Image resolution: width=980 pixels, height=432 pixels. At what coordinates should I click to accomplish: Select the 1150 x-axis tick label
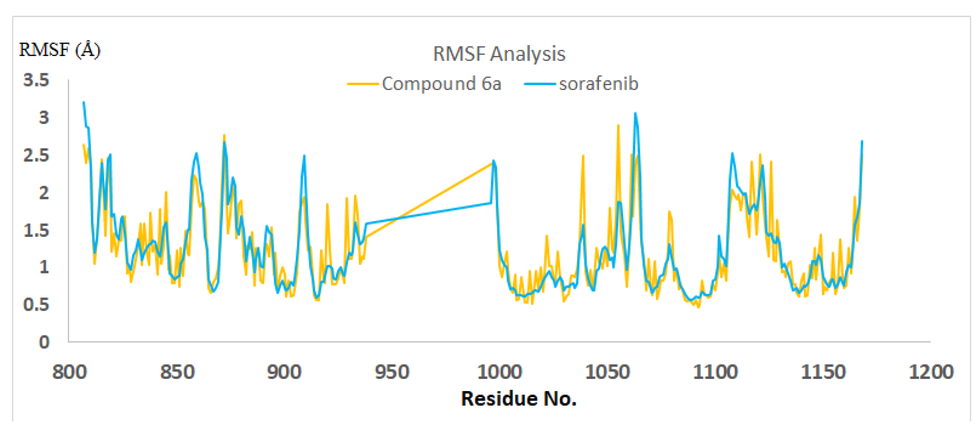[823, 372]
